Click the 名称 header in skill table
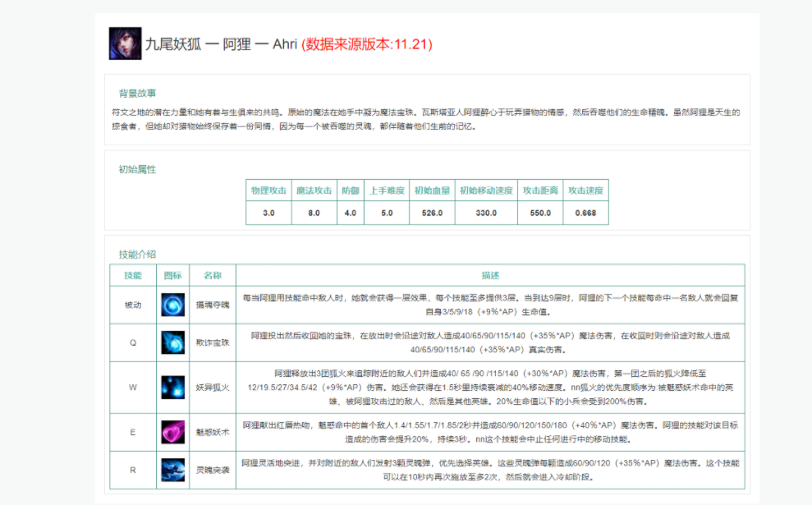The height and width of the screenshot is (505, 812). point(213,276)
